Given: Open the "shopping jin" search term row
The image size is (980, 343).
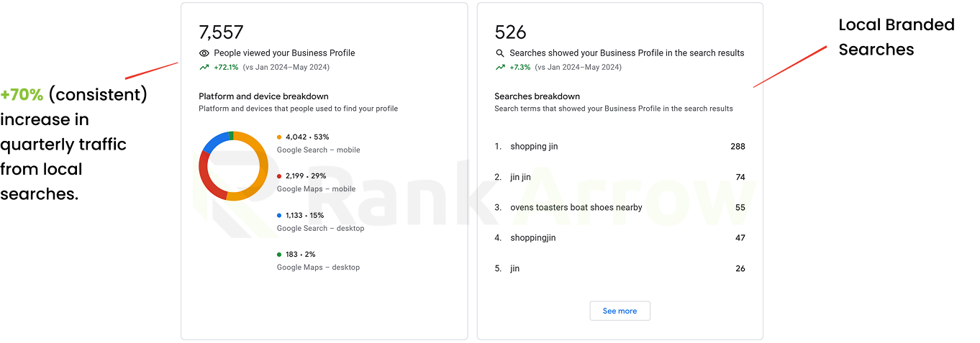Looking at the screenshot, I should click(534, 147).
